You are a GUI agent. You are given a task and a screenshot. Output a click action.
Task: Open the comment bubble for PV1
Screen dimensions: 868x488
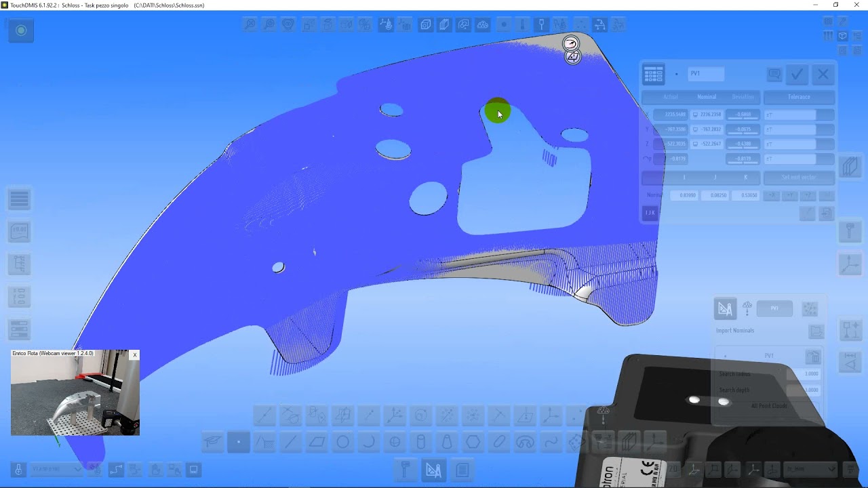774,74
